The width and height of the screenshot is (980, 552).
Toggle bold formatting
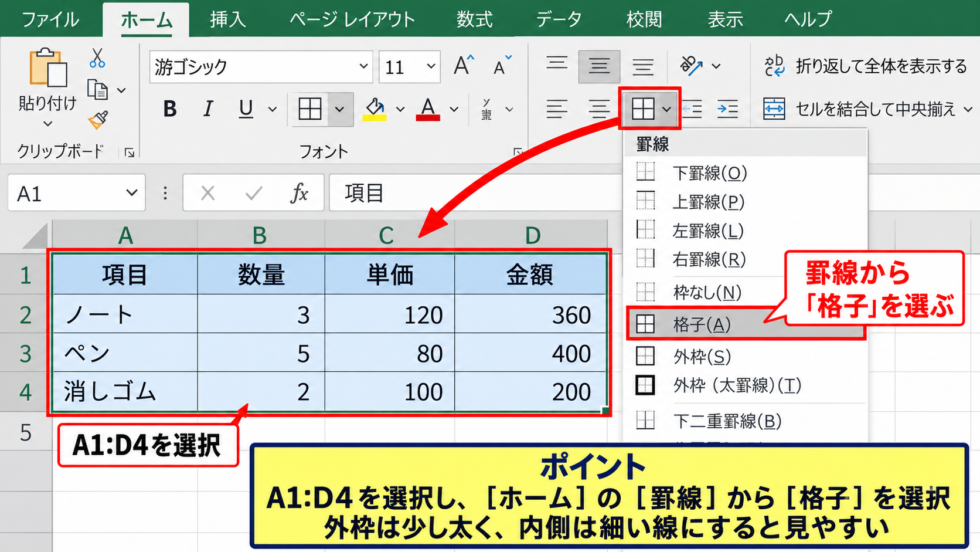point(170,109)
